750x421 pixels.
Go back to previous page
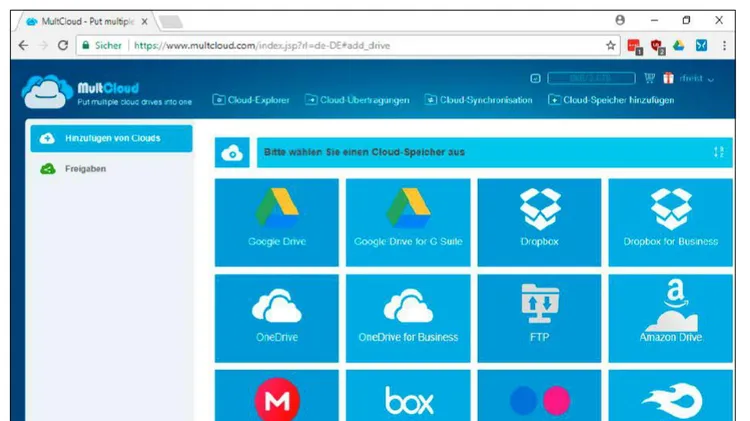pos(23,45)
